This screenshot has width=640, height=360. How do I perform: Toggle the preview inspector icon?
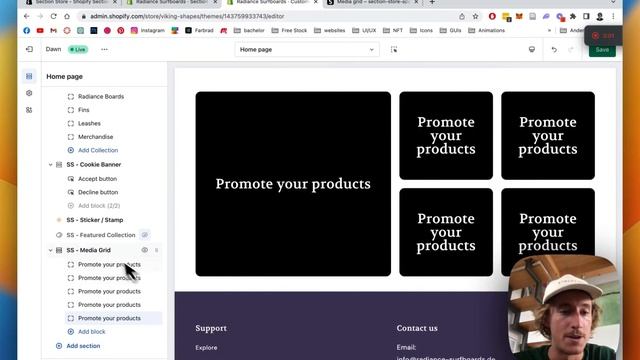point(394,49)
